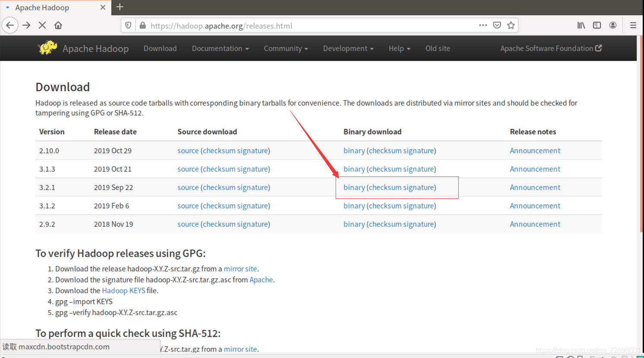Select the 2019 Sep 22 release date
This screenshot has width=644, height=358.
(x=114, y=188)
